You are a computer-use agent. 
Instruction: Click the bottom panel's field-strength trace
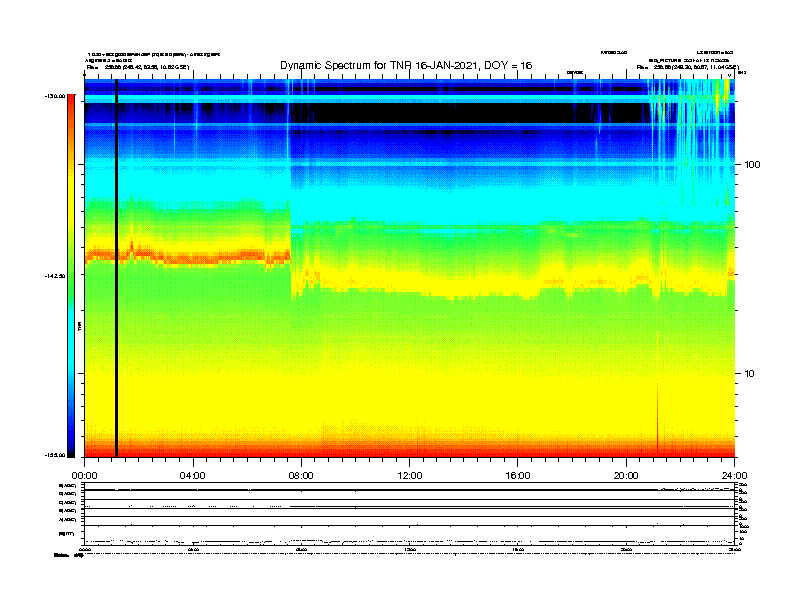(x=409, y=541)
